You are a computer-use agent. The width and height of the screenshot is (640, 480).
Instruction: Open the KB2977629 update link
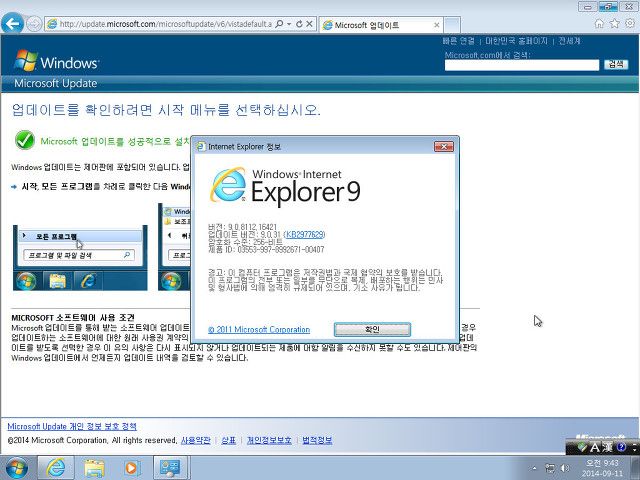305,234
